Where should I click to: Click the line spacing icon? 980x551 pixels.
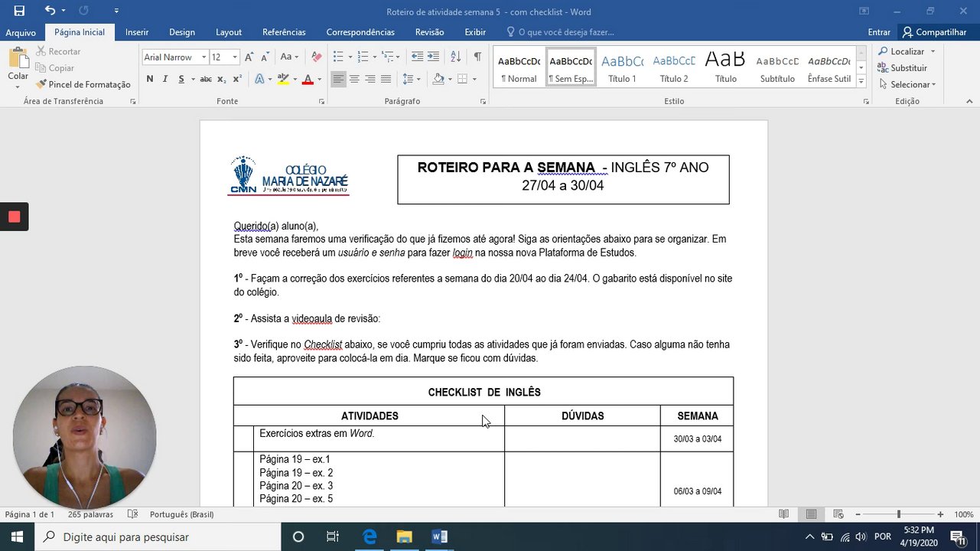point(408,79)
